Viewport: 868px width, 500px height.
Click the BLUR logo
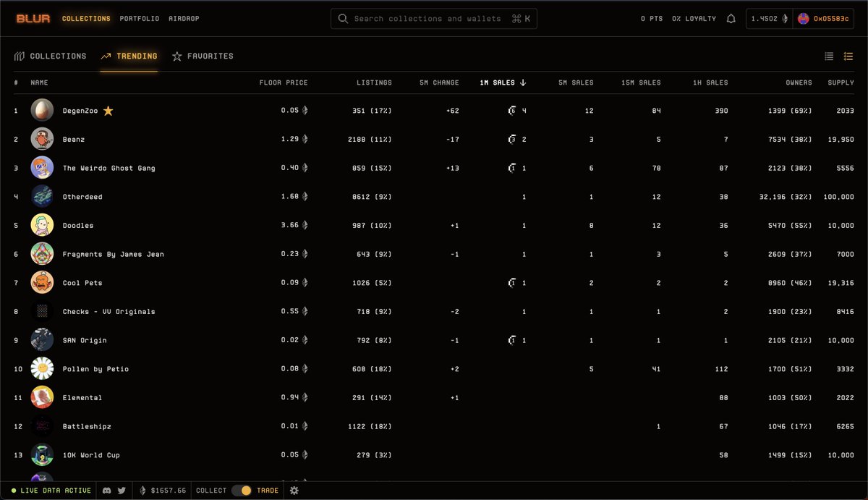pyautogui.click(x=33, y=19)
